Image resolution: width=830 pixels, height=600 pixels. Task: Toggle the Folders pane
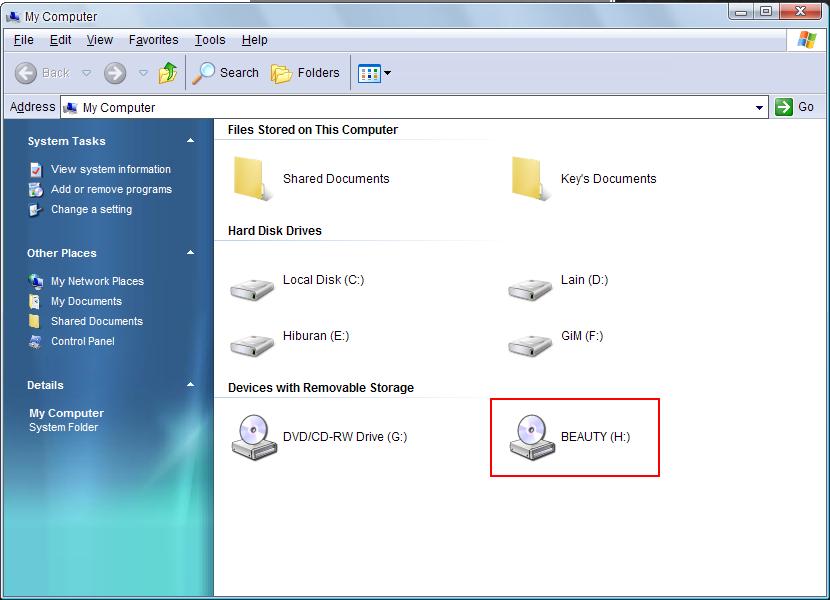(305, 73)
